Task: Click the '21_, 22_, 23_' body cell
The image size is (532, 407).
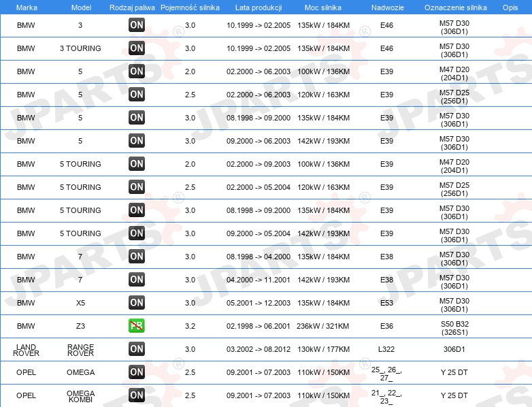Action: [x=386, y=397]
